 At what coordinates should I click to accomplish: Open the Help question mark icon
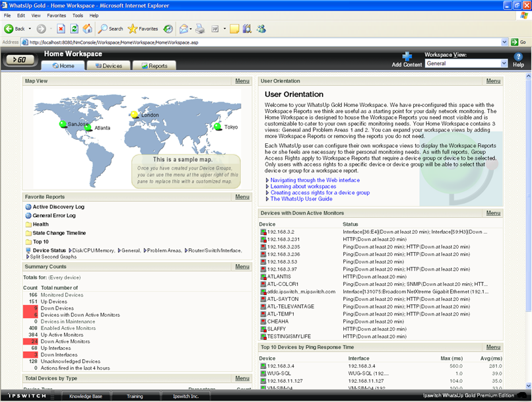point(518,57)
